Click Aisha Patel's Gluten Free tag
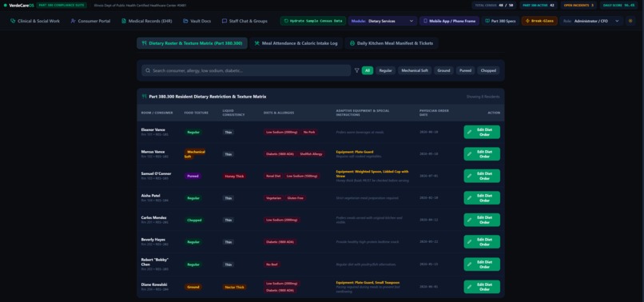 (296, 198)
